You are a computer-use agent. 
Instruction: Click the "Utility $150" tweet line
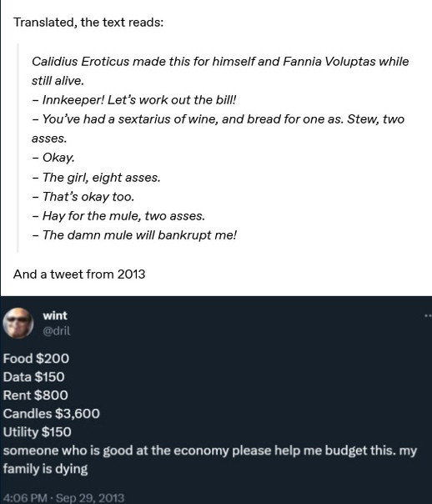tap(38, 432)
